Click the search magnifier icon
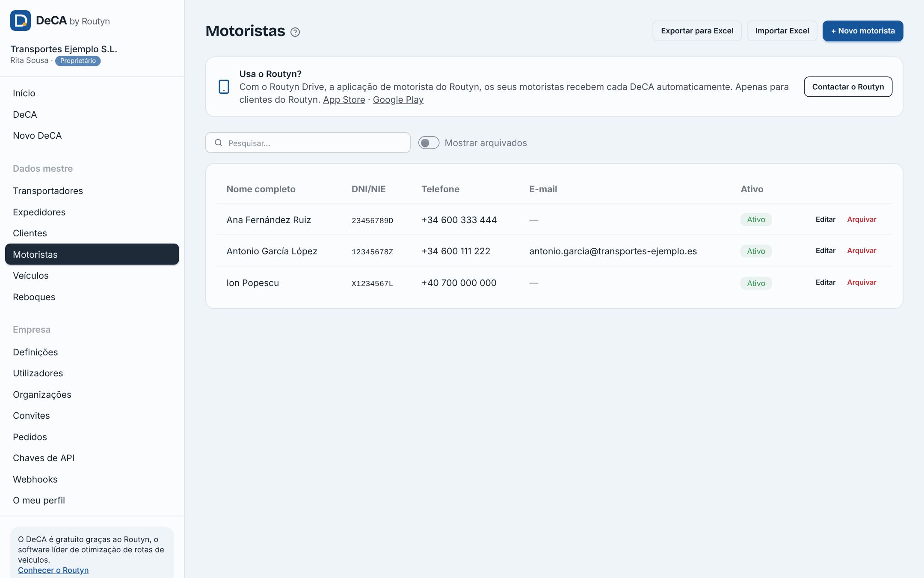This screenshot has width=924, height=578. pyautogui.click(x=218, y=143)
